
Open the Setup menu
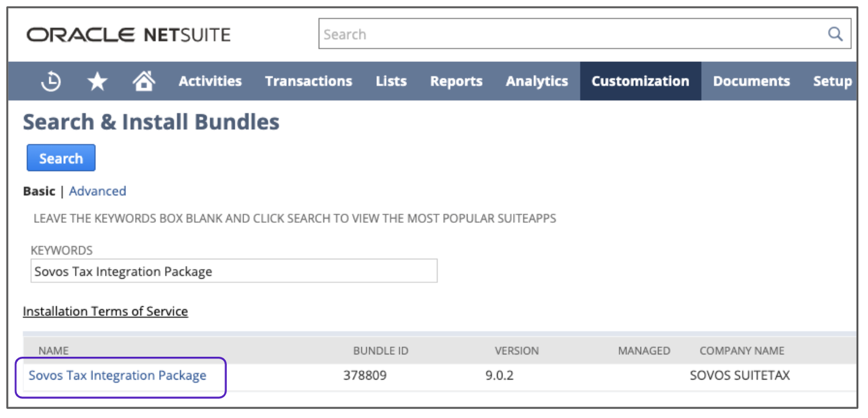pyautogui.click(x=832, y=82)
